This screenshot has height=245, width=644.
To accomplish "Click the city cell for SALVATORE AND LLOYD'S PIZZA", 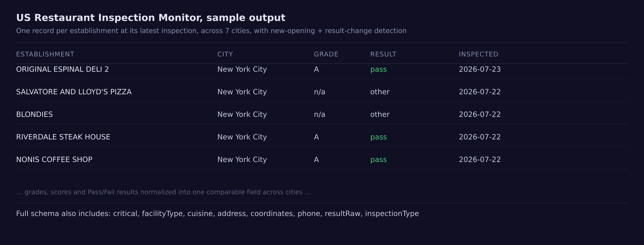I will pos(242,92).
